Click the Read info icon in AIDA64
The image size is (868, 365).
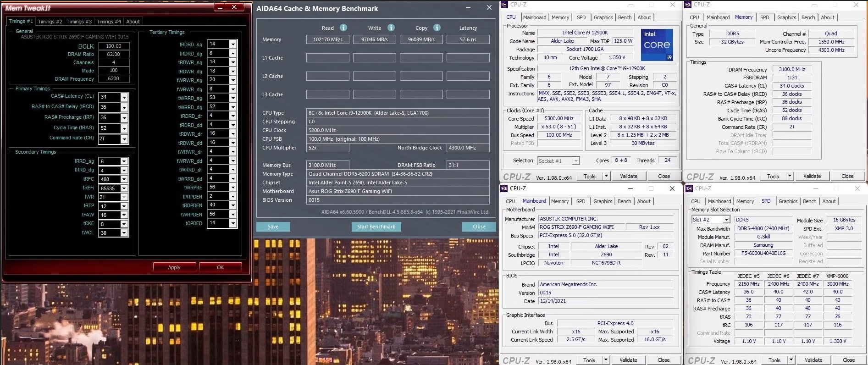click(x=343, y=28)
